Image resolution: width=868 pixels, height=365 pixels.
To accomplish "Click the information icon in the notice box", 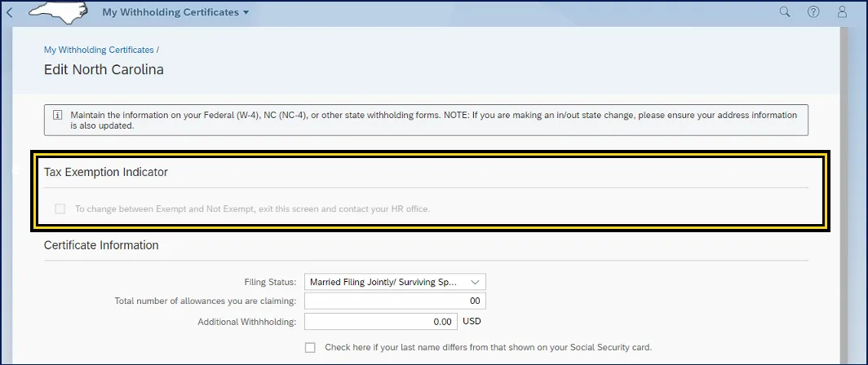I will click(x=57, y=115).
